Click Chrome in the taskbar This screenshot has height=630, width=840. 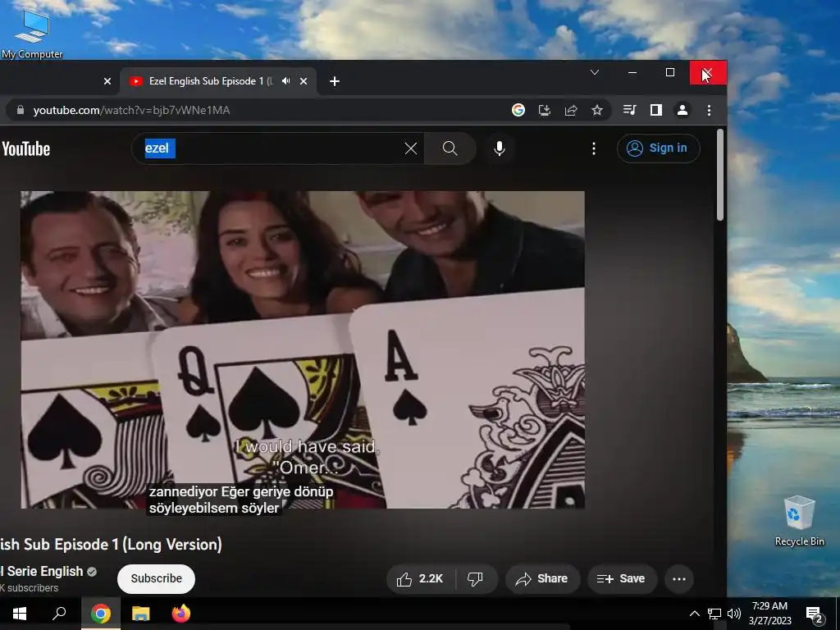101,614
